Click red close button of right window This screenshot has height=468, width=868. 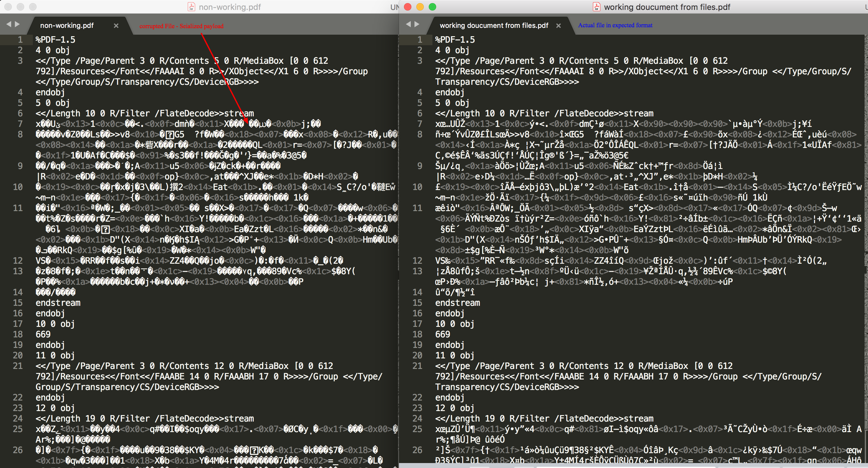(408, 7)
